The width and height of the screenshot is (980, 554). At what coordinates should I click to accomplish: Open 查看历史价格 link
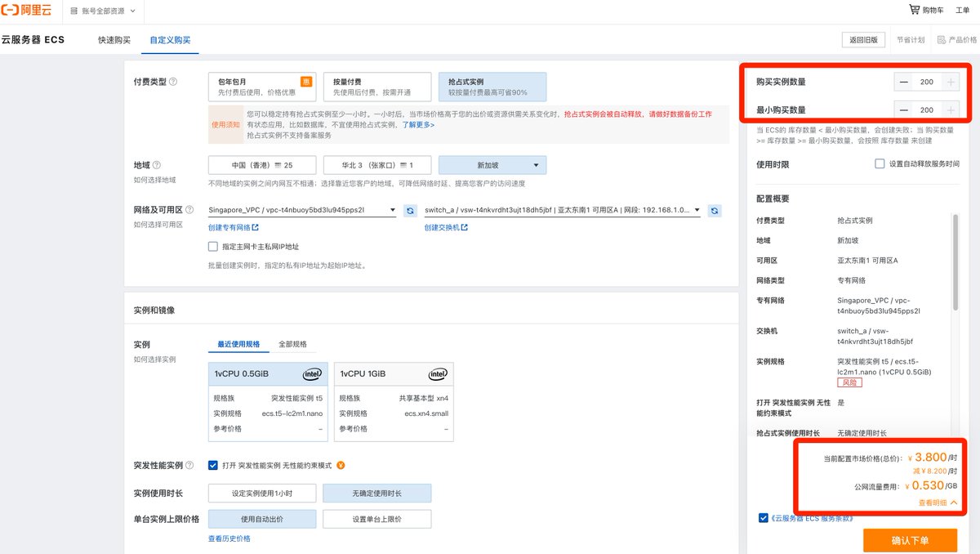[229, 538]
